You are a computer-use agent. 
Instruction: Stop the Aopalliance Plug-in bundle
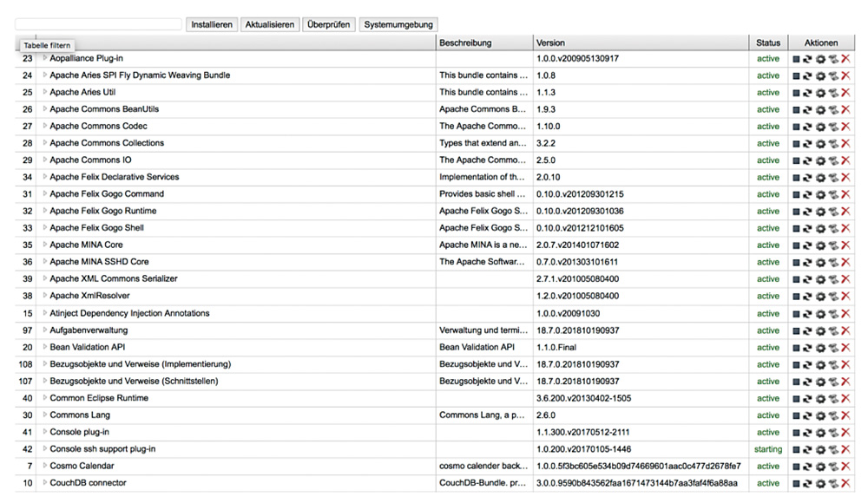pos(796,59)
